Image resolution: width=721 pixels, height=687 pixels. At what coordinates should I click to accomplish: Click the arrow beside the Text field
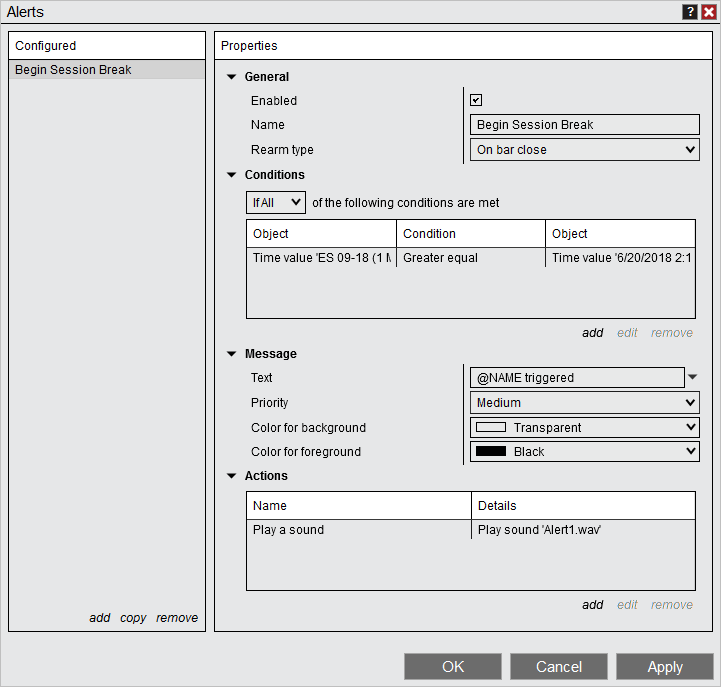(x=693, y=377)
